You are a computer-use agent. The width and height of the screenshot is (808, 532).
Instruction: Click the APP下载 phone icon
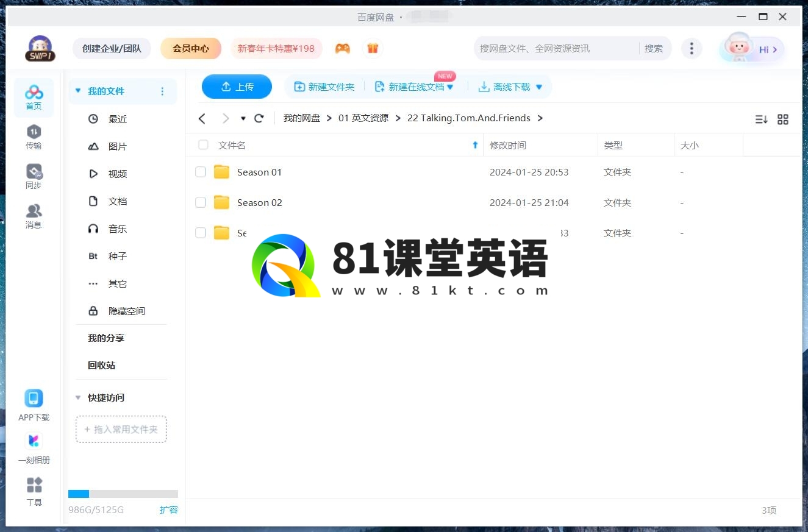tap(34, 399)
